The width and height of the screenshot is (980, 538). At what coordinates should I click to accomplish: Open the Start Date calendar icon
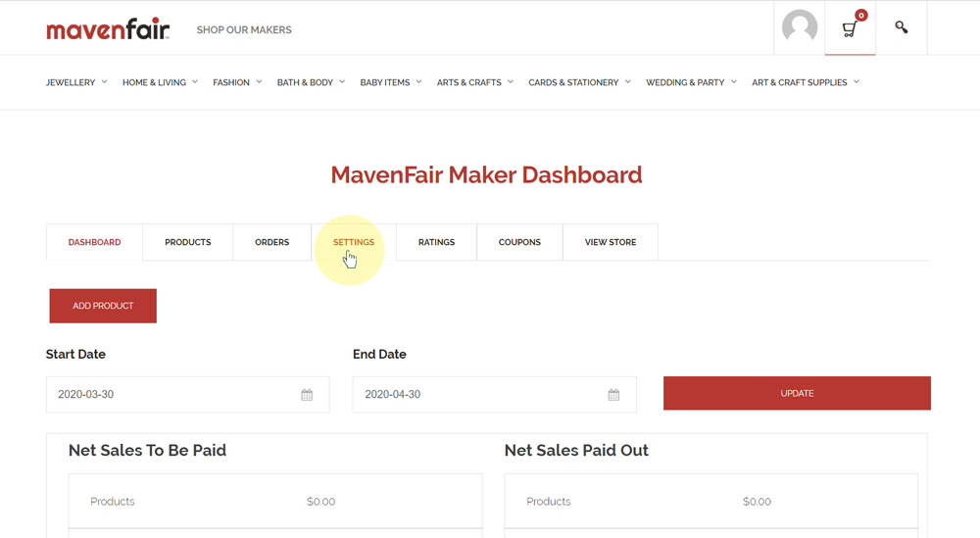pos(307,394)
